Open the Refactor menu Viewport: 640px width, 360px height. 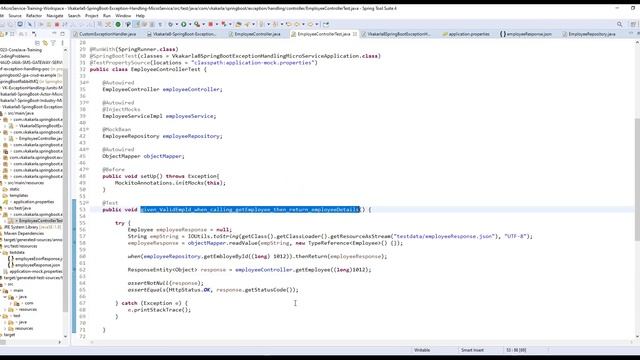click(x=34, y=16)
